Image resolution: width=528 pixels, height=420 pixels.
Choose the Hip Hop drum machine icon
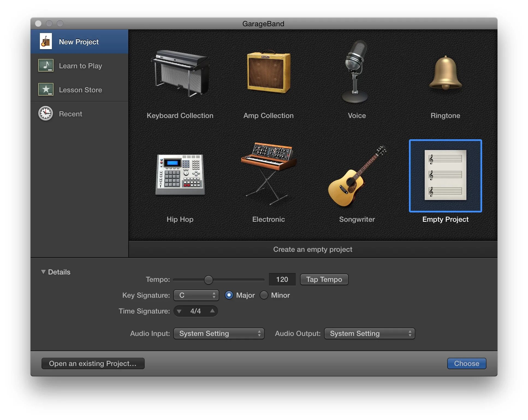(x=180, y=175)
